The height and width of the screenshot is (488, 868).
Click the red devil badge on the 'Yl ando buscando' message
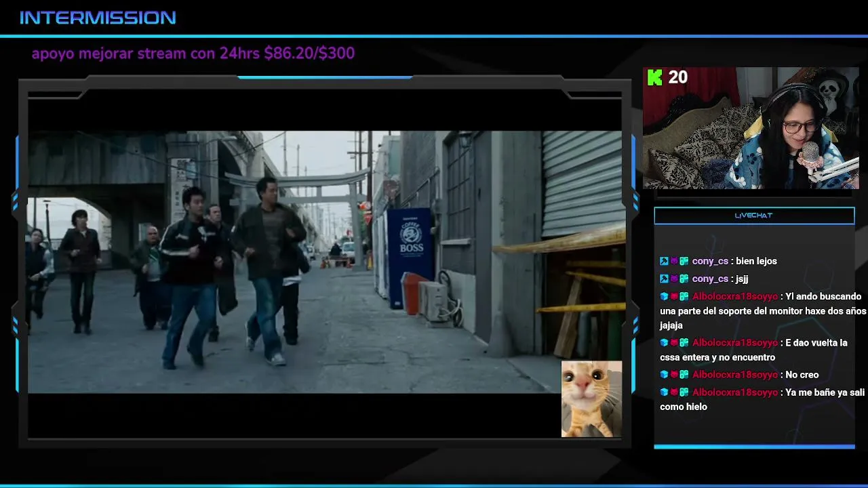click(674, 296)
